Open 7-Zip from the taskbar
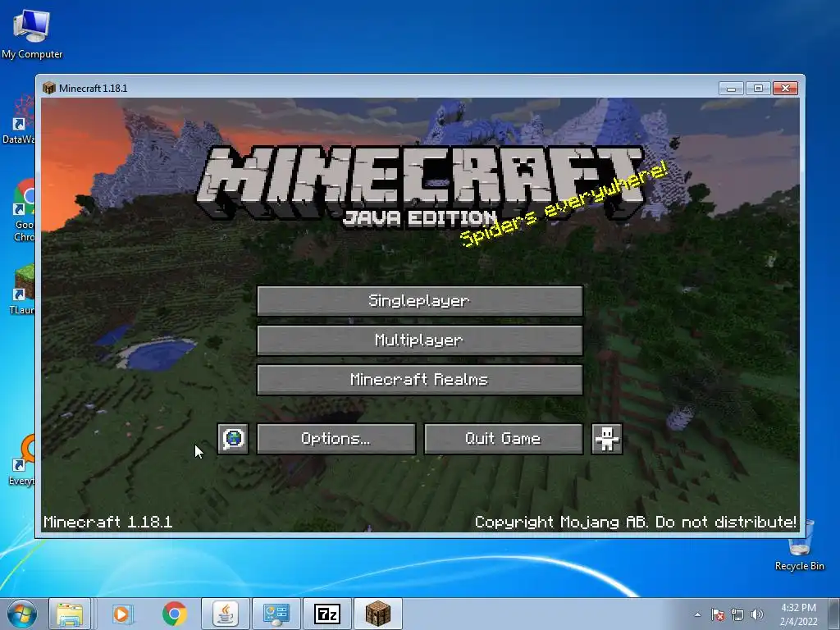Viewport: 840px width, 630px height. pyautogui.click(x=326, y=614)
